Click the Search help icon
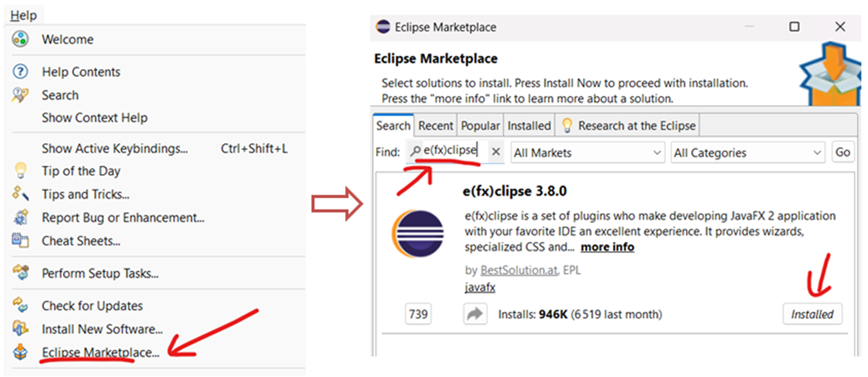This screenshot has height=377, width=868. coord(20,95)
